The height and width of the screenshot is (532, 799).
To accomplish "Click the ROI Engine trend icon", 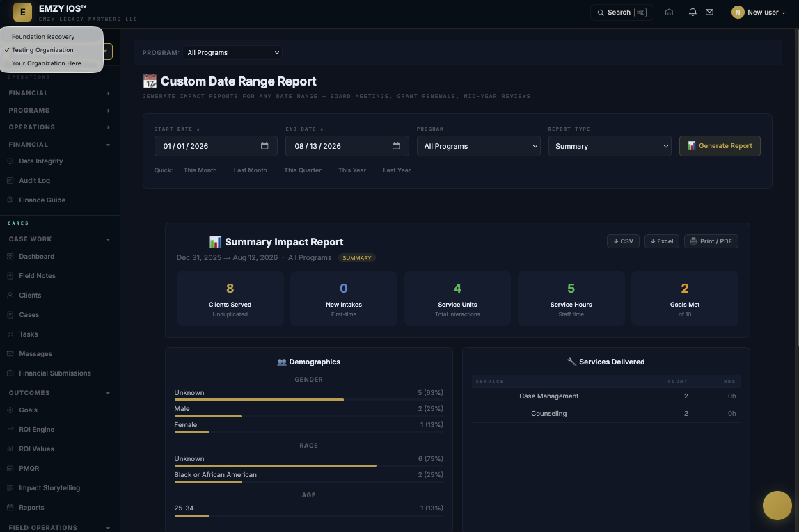I will tap(10, 429).
